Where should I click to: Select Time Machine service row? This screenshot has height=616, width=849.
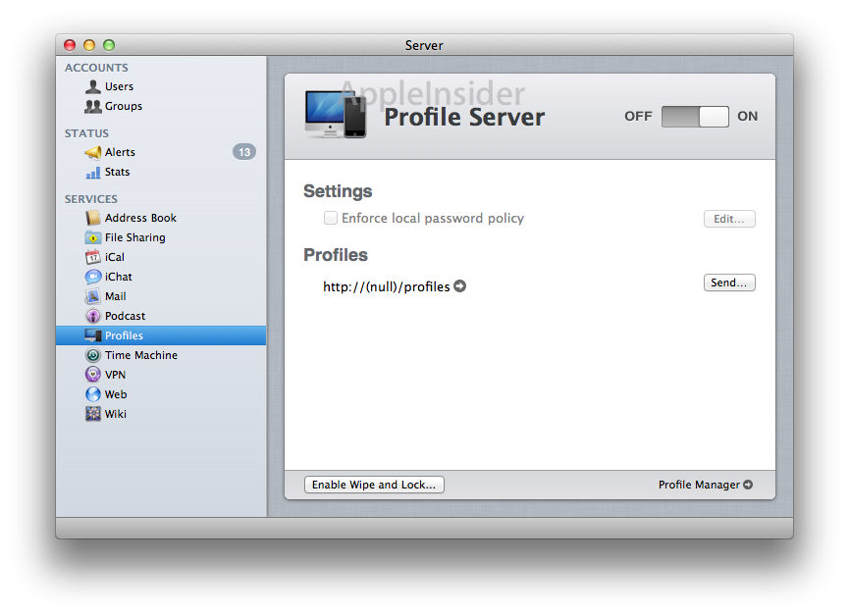[x=161, y=355]
